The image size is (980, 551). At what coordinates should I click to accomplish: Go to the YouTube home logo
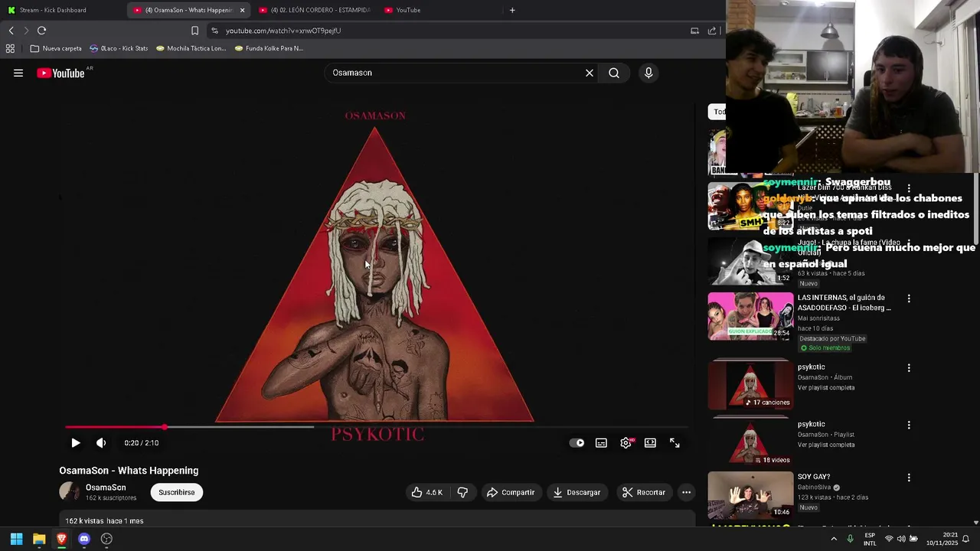pos(60,73)
